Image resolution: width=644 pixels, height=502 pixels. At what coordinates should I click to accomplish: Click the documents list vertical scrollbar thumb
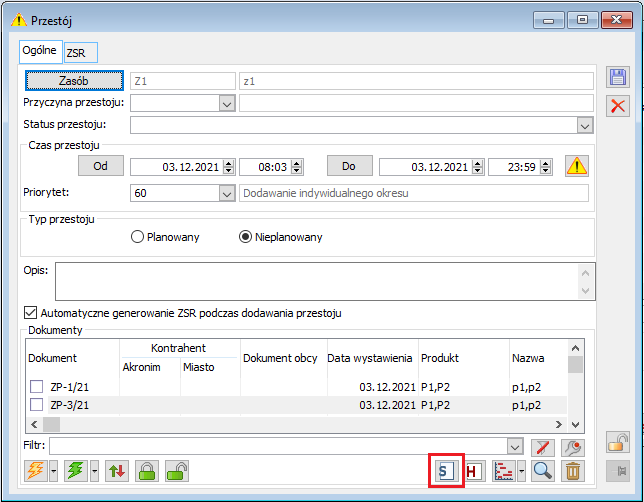[x=575, y=364]
